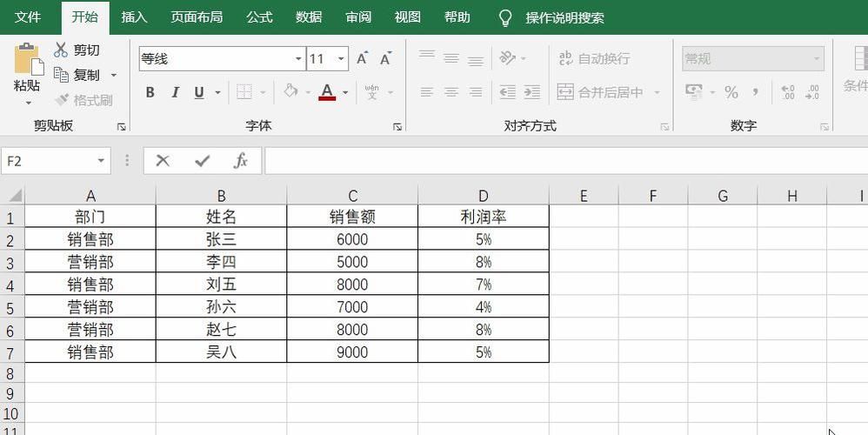
Task: Cancel formula entry with X
Action: point(163,160)
